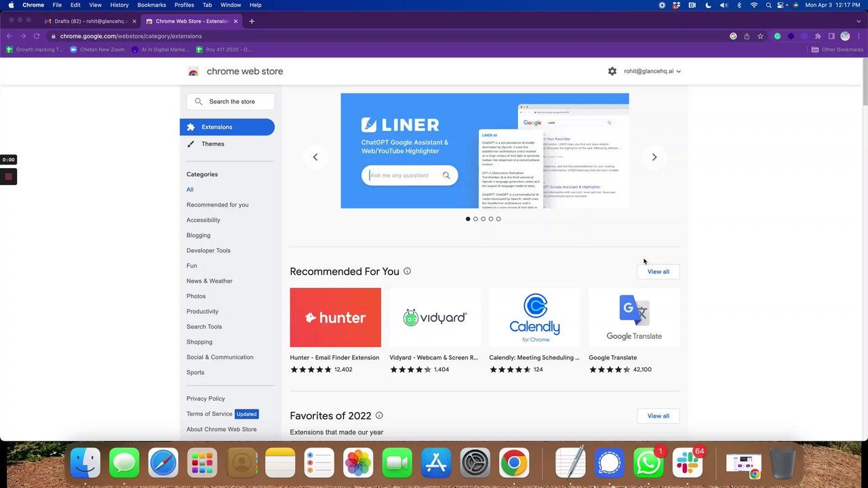Image resolution: width=868 pixels, height=488 pixels.
Task: Open the Productivity category
Action: (x=202, y=312)
